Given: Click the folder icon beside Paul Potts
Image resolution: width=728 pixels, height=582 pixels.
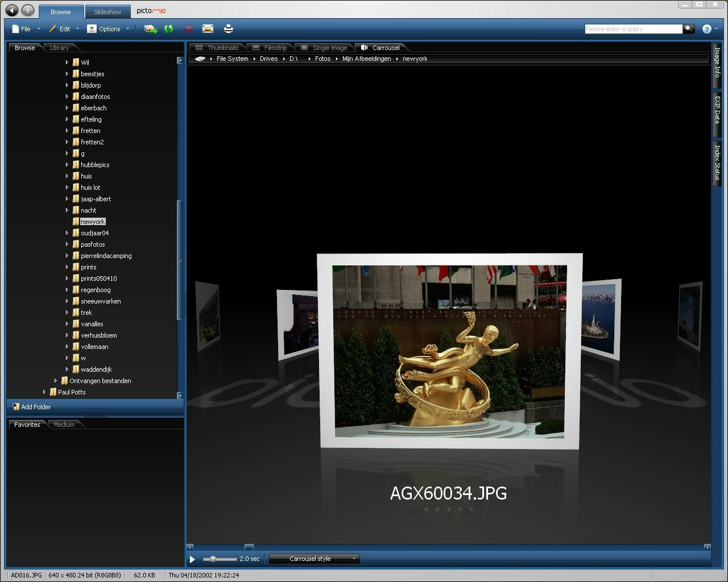Looking at the screenshot, I should pyautogui.click(x=53, y=392).
